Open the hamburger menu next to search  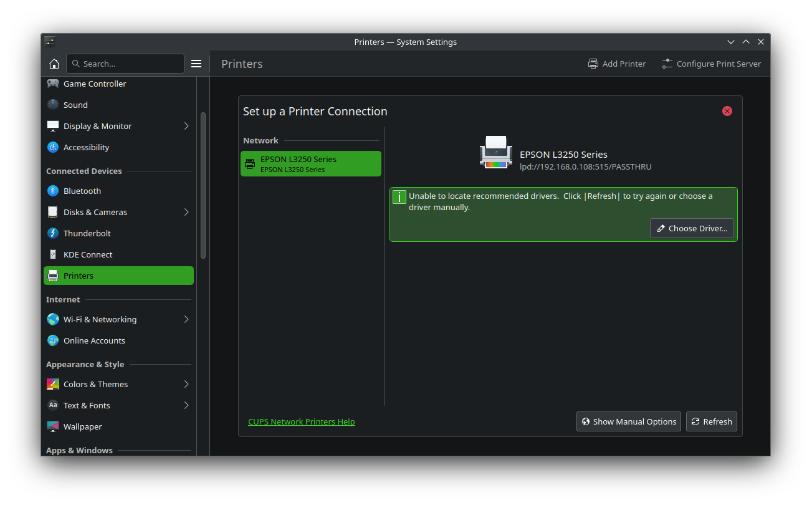pyautogui.click(x=196, y=64)
